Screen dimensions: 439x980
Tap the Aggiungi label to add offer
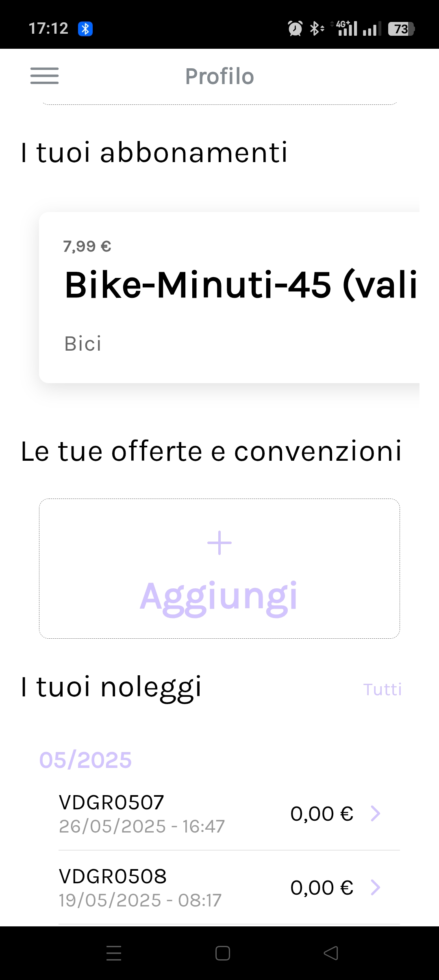click(219, 596)
